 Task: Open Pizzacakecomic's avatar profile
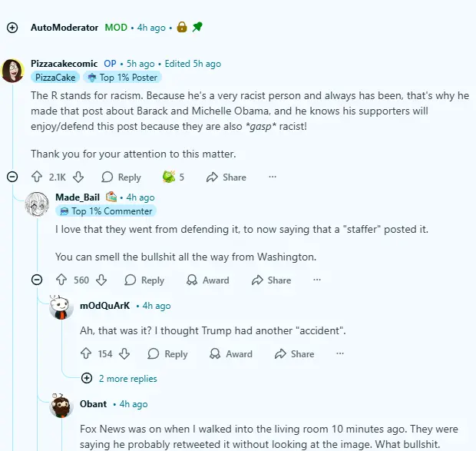12,70
